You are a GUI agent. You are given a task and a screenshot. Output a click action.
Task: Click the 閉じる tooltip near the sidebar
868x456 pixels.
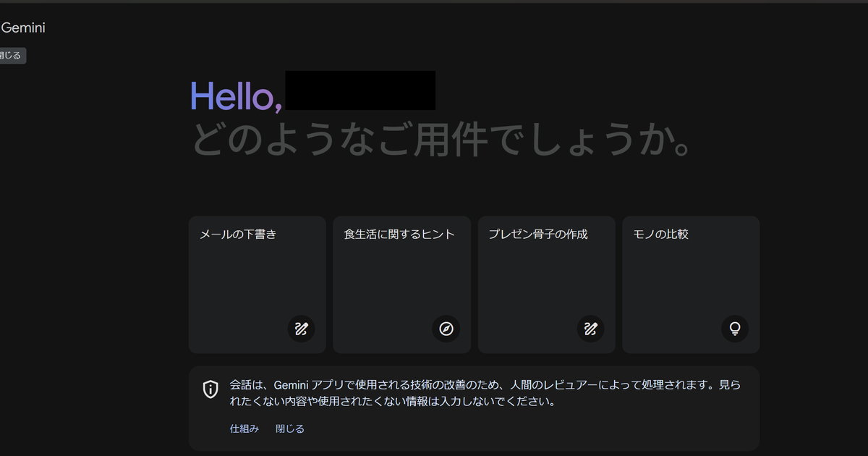click(12, 55)
